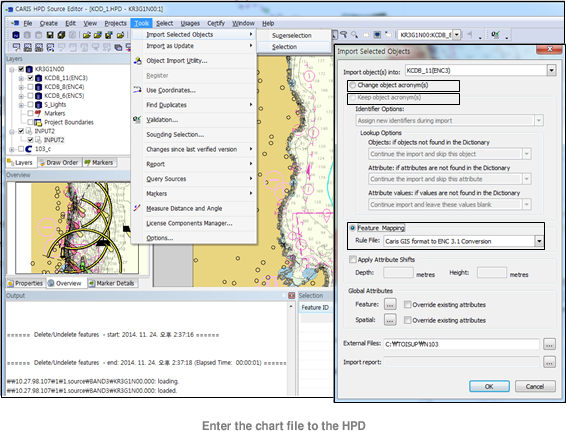This screenshot has height=431, width=566.
Task: Select the Change object acronym(s) radio button
Action: coord(353,85)
